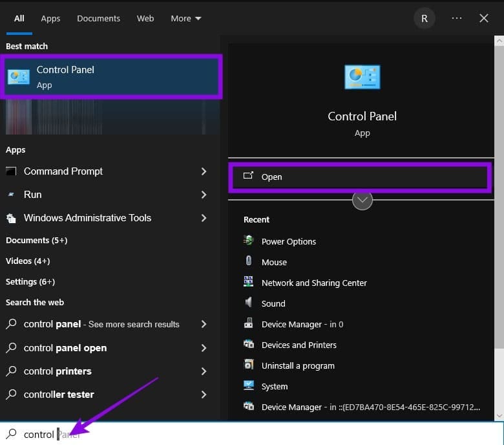Screen dimensions: 504x445
Task: Click the R user account avatar
Action: coord(425,18)
